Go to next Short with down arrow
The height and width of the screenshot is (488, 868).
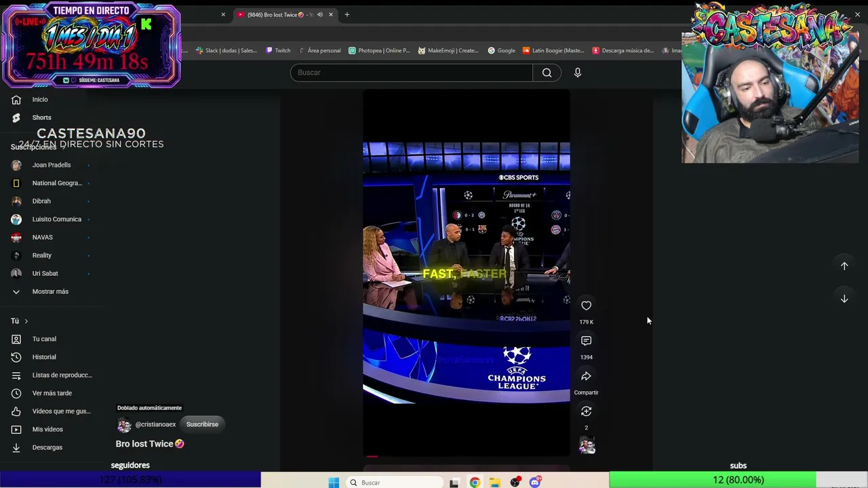(844, 299)
